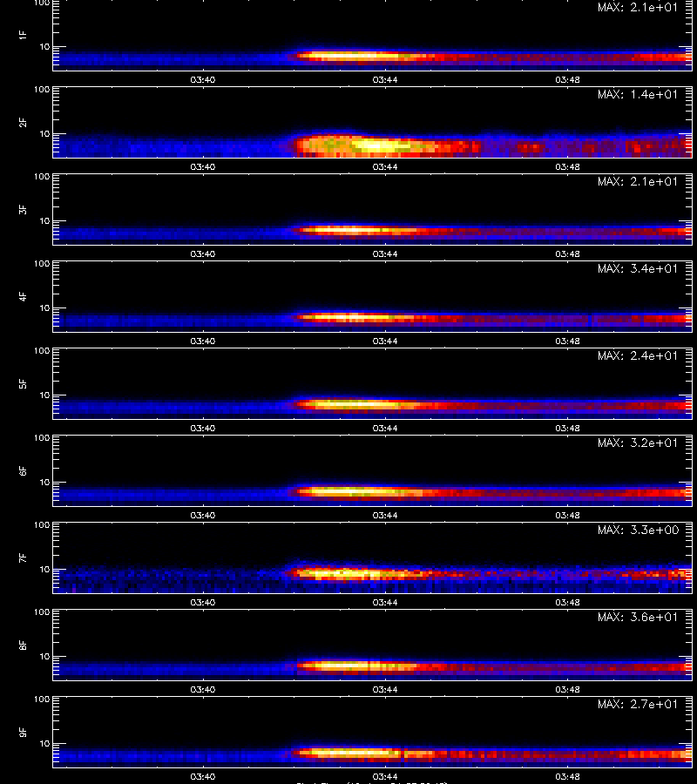This screenshot has width=697, height=784.
Task: Click '03:40' time label under panel 2F
Action: 202,167
